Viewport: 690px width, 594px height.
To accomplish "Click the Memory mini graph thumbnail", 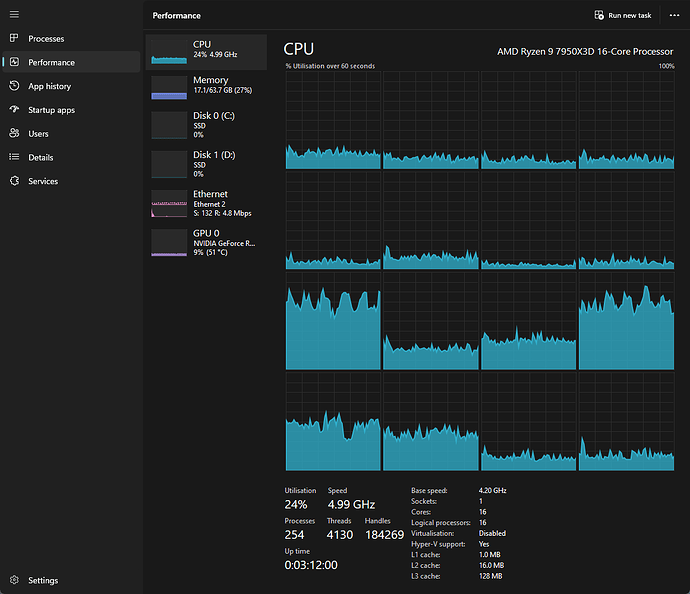I will pos(169,88).
